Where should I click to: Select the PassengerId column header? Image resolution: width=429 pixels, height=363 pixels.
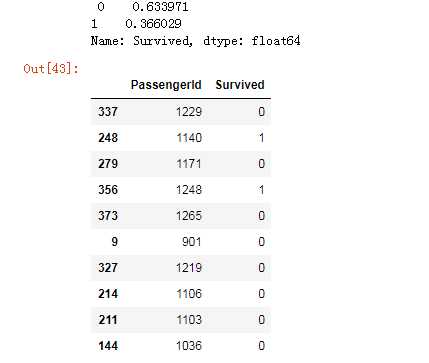(166, 85)
